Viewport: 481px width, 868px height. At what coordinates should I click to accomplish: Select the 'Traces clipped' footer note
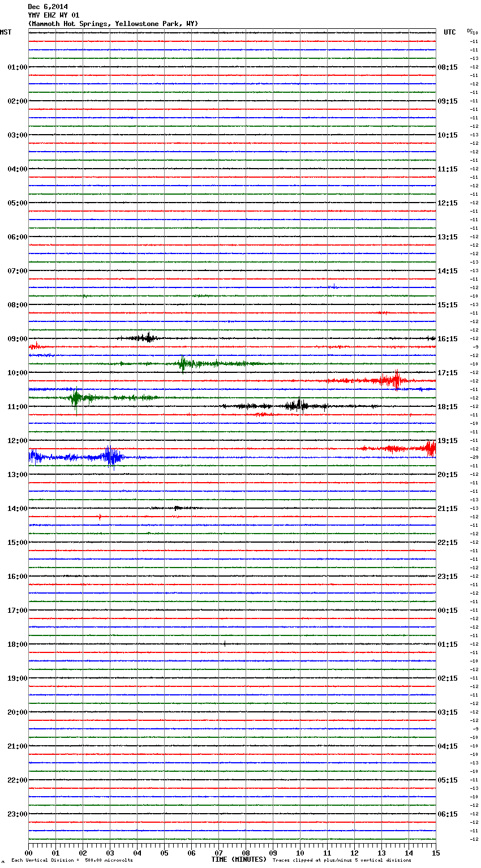click(x=342, y=861)
